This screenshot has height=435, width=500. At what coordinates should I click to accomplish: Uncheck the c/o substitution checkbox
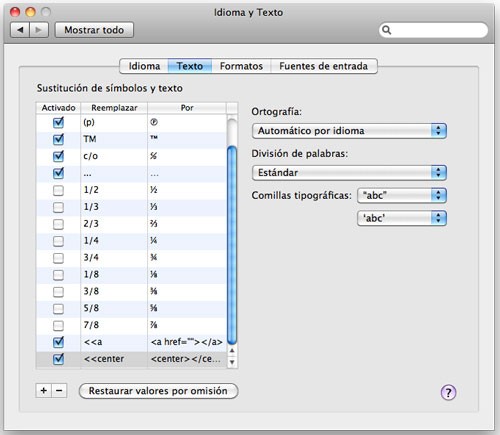[x=58, y=156]
